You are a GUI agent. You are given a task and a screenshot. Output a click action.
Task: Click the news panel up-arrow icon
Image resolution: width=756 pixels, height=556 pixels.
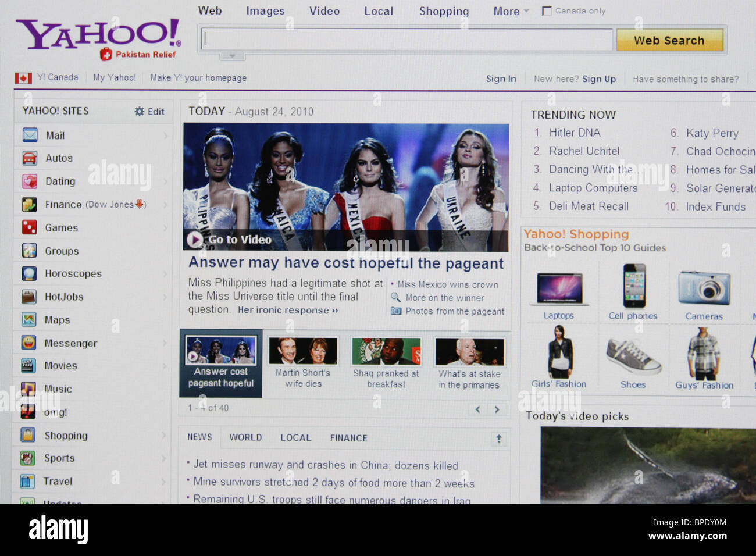click(x=498, y=439)
